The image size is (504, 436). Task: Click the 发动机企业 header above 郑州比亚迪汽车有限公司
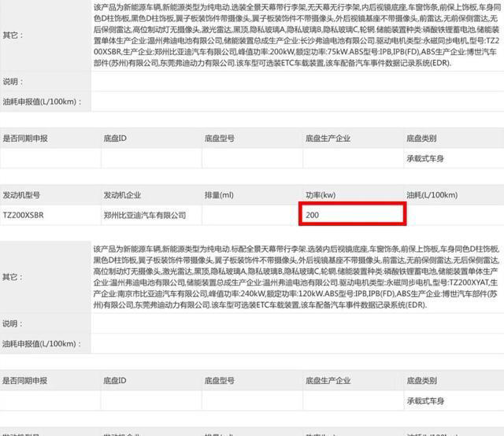click(x=122, y=194)
